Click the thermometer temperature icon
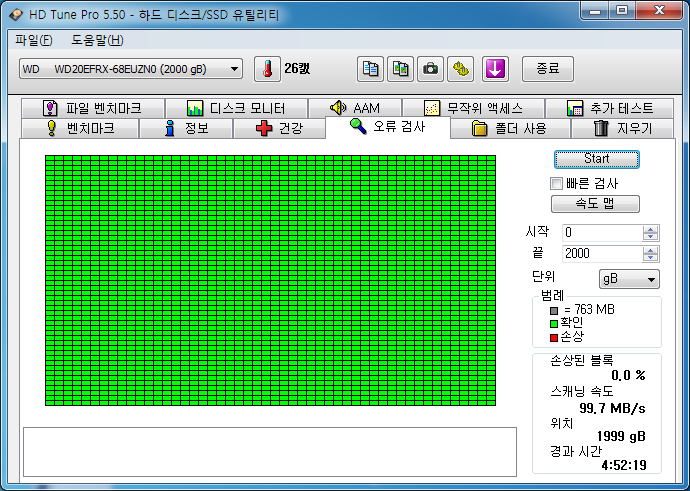This screenshot has width=690, height=491. tap(267, 69)
